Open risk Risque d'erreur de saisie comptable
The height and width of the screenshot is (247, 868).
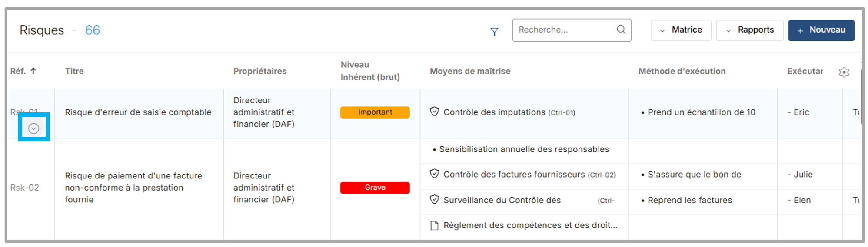click(138, 112)
